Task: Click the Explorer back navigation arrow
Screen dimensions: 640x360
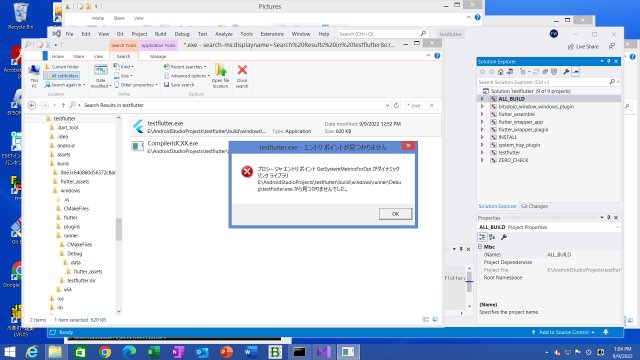Action: pos(32,105)
